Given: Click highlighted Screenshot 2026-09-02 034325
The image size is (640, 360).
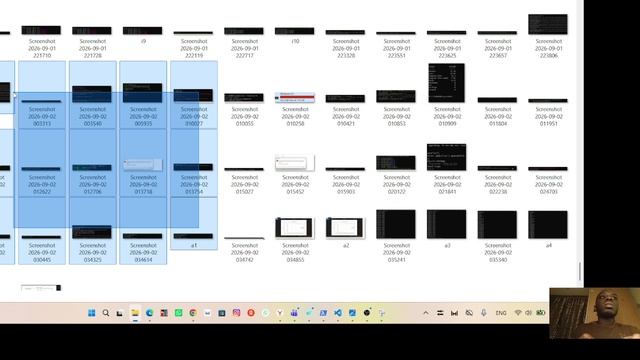Looking at the screenshot, I should pos(93,231).
